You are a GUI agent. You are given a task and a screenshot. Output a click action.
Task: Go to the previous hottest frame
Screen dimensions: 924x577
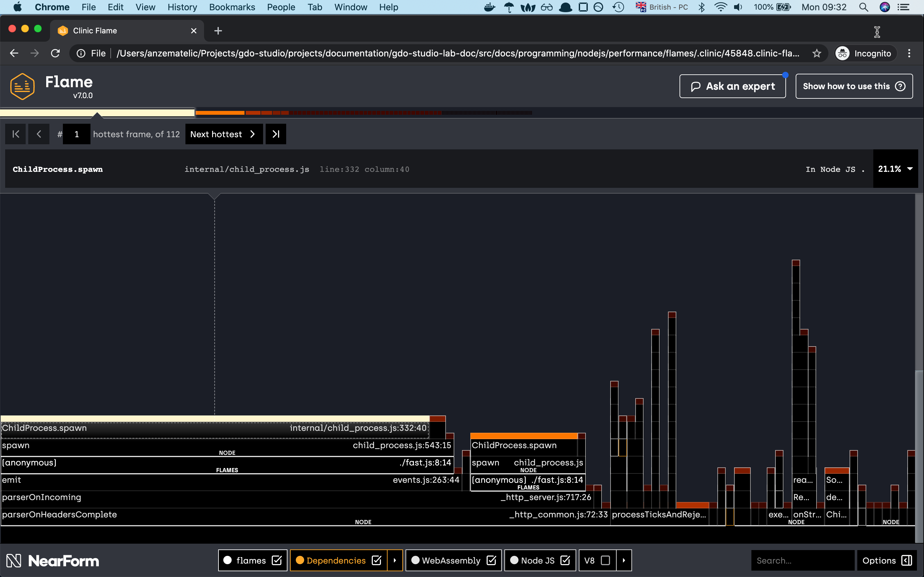pyautogui.click(x=38, y=134)
